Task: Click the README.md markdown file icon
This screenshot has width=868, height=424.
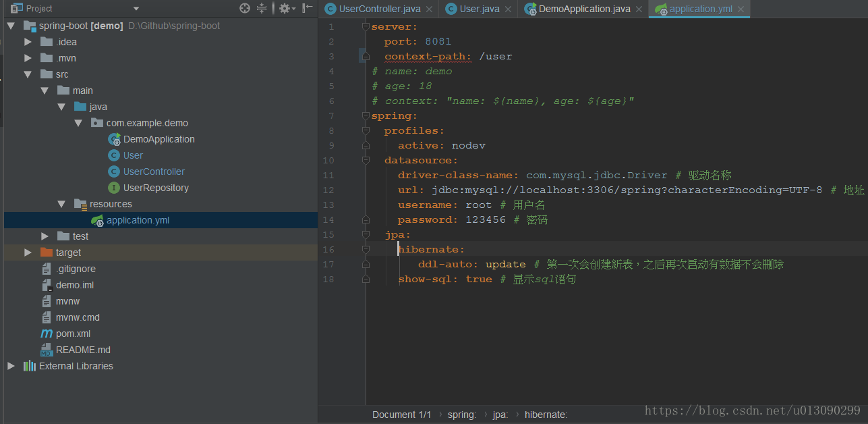Action: (47, 350)
